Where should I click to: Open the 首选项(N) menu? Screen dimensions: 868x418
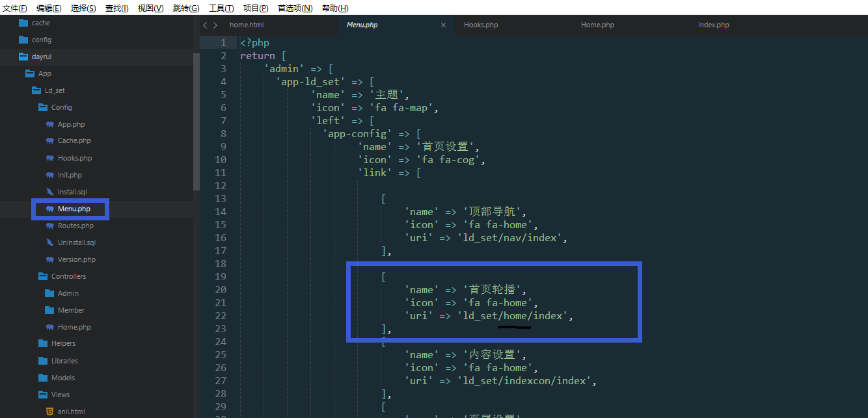[295, 8]
